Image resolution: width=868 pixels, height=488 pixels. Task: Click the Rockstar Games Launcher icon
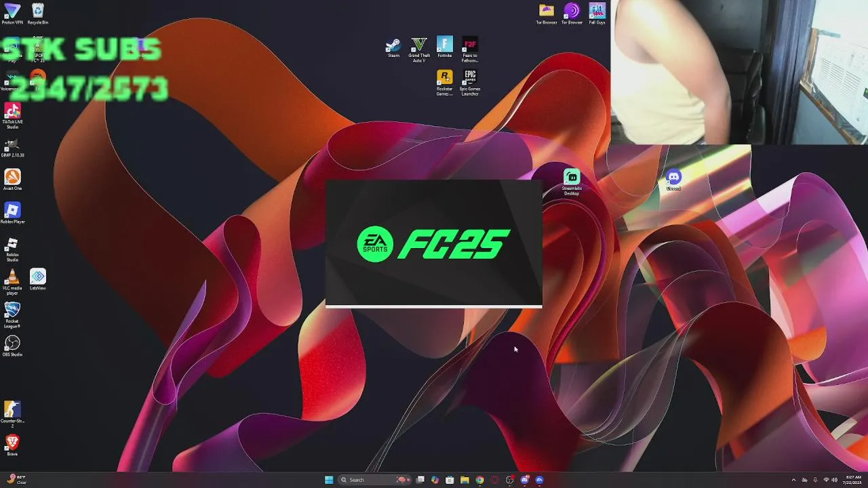(x=445, y=83)
